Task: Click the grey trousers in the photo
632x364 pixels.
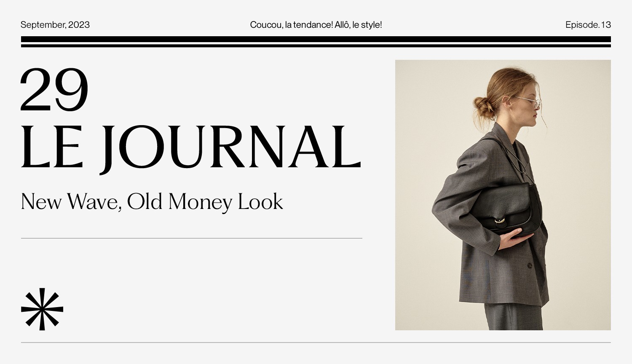Action: pos(513,317)
